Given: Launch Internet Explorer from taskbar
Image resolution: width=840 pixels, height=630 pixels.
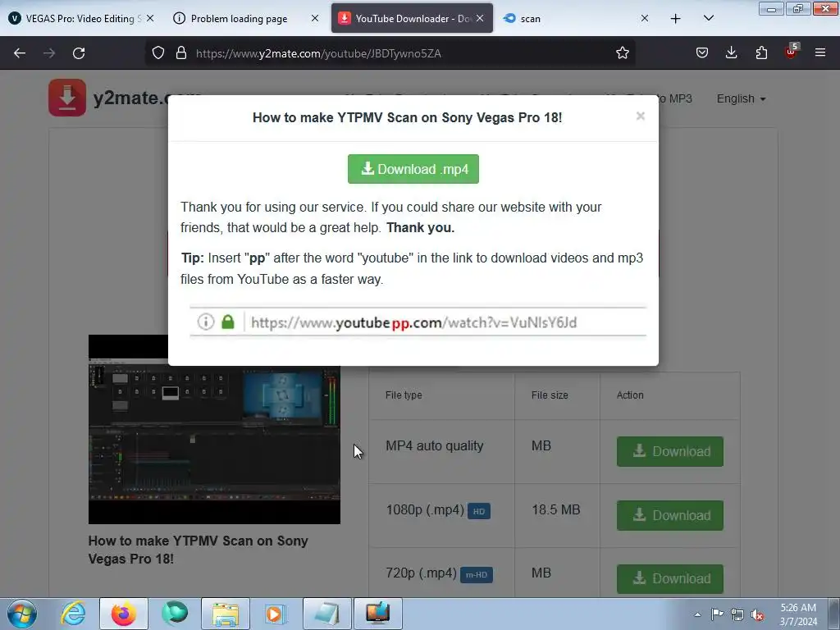Looking at the screenshot, I should 73,614.
